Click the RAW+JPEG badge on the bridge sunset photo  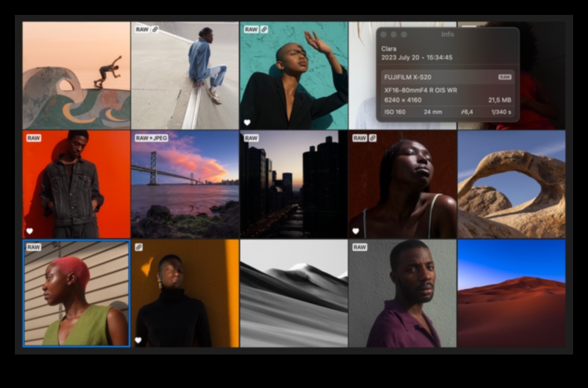(x=152, y=138)
